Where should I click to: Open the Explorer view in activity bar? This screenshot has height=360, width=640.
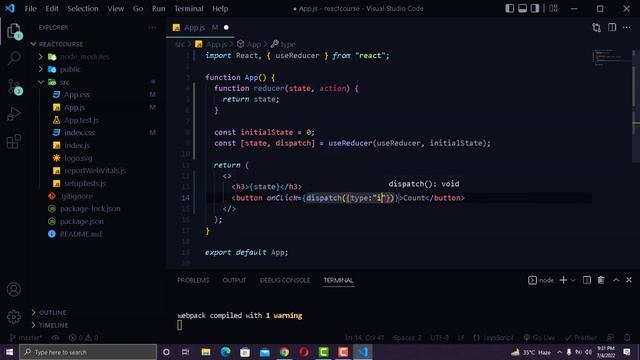point(14,31)
